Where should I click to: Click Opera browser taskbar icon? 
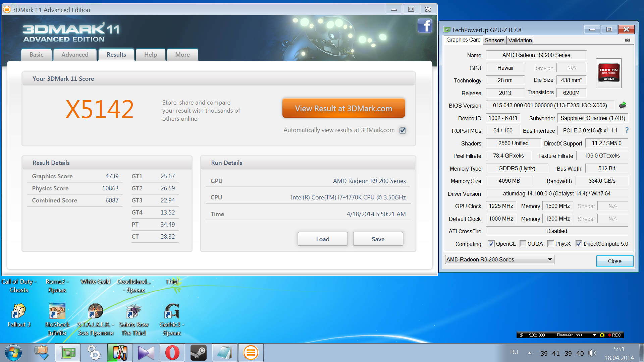pyautogui.click(x=172, y=353)
